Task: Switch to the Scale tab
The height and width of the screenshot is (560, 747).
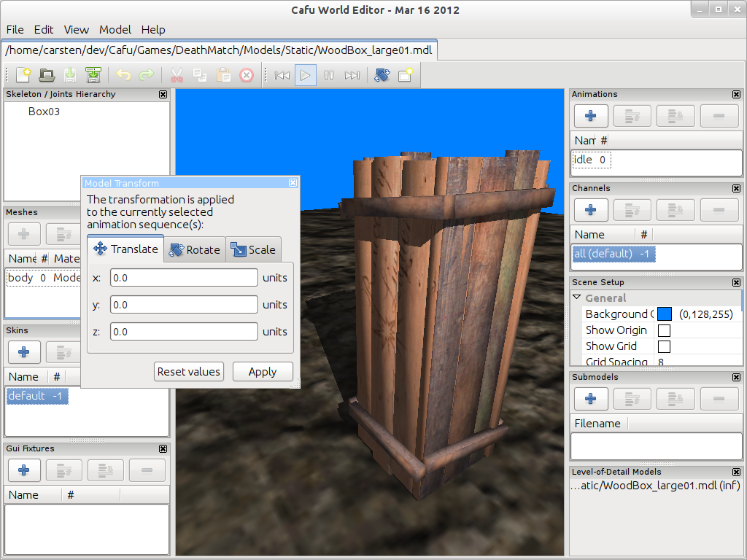Action: 254,250
